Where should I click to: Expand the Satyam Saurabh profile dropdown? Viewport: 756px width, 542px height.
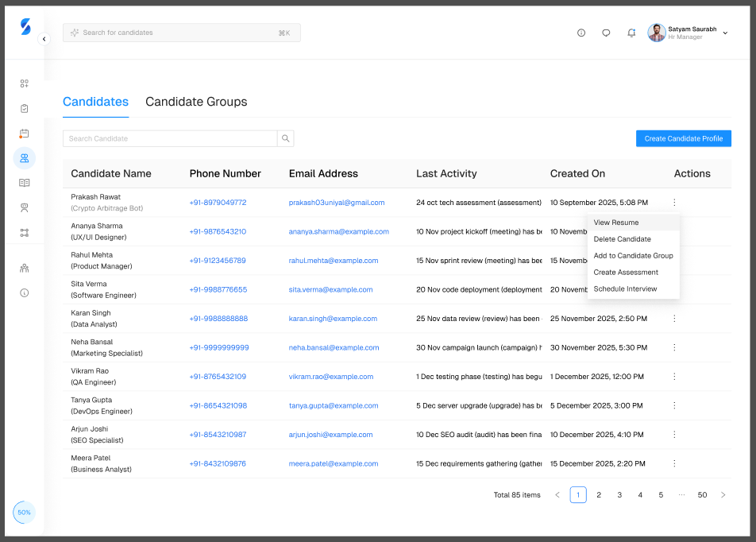tap(725, 33)
